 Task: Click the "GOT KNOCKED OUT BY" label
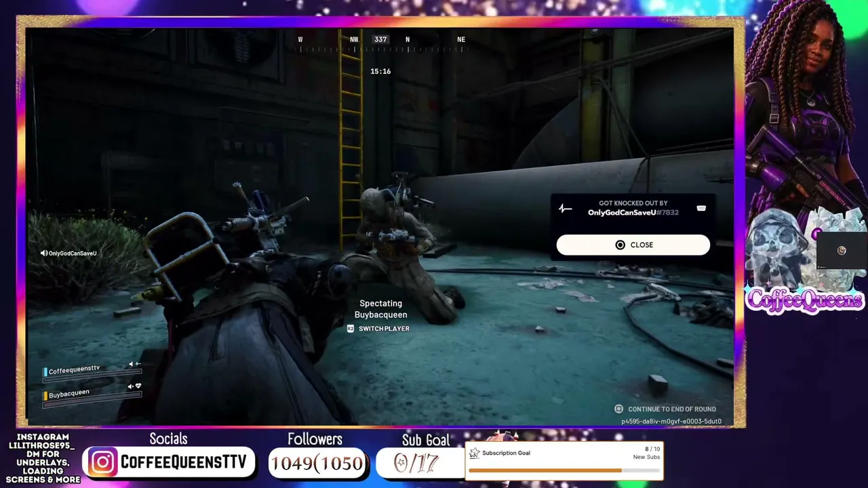point(633,203)
